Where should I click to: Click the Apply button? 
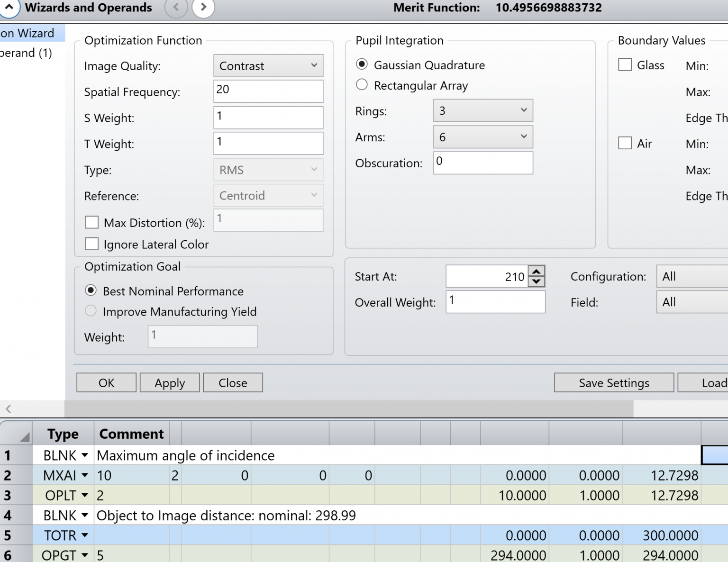pos(170,383)
